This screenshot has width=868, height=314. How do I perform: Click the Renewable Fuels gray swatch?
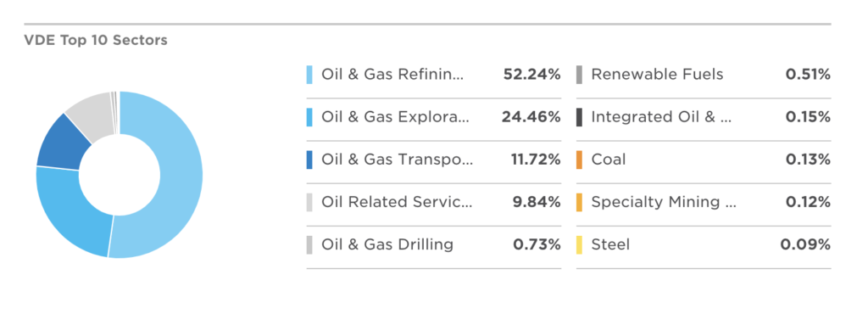[579, 74]
